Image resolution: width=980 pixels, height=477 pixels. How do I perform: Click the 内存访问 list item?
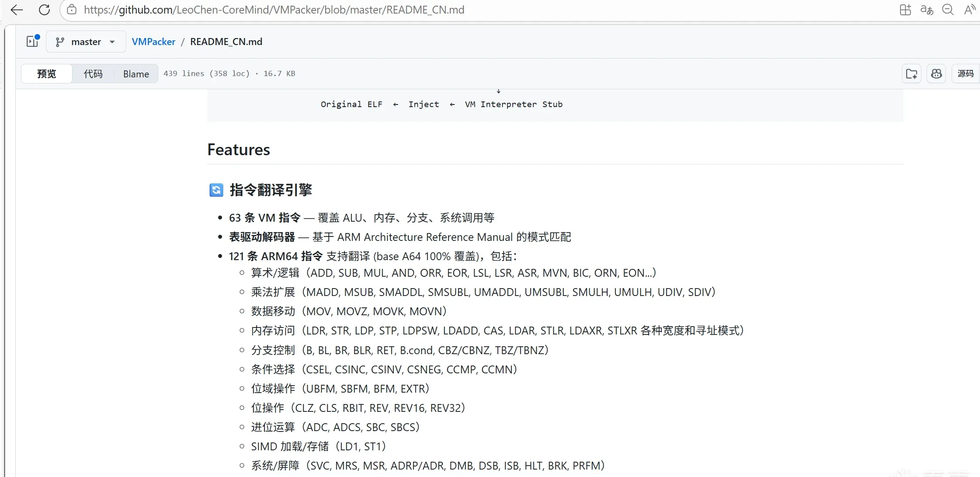click(497, 331)
